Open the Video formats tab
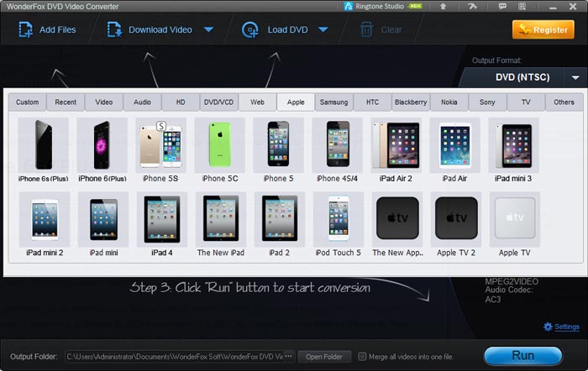The image size is (588, 371). click(104, 102)
